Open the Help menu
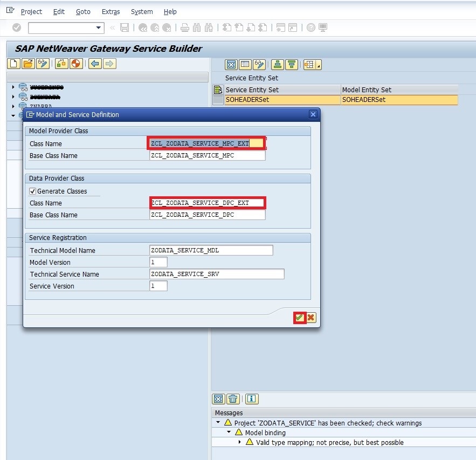This screenshot has width=476, height=460. point(170,11)
